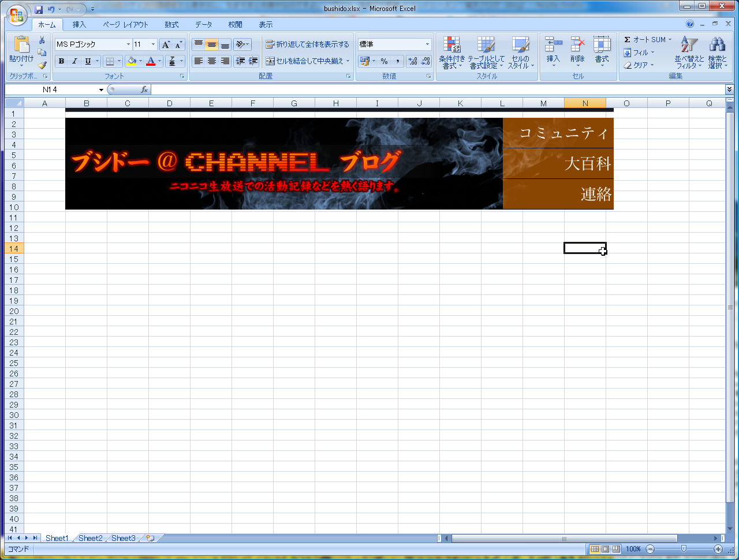The image size is (739, 560).
Task: Click the cell borders icon
Action: [x=110, y=61]
